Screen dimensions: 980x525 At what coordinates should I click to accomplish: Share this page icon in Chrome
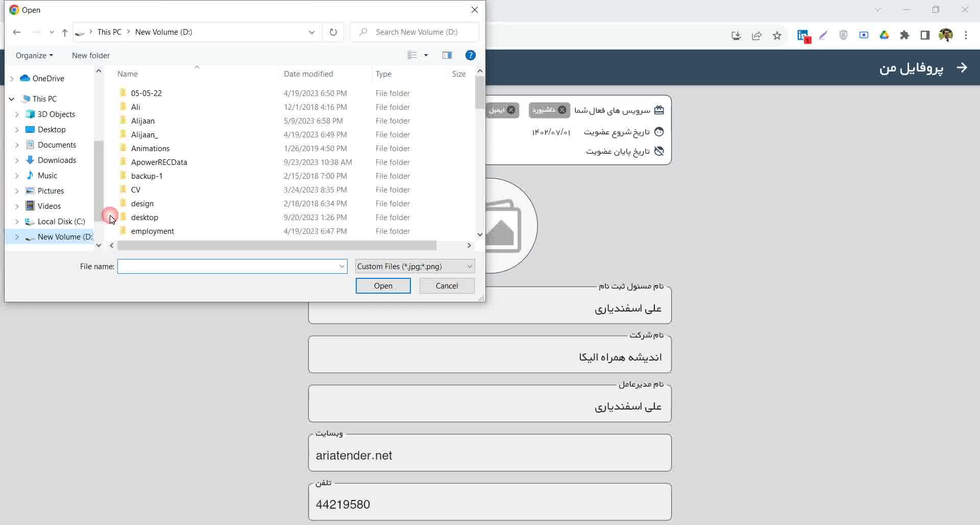tap(756, 35)
